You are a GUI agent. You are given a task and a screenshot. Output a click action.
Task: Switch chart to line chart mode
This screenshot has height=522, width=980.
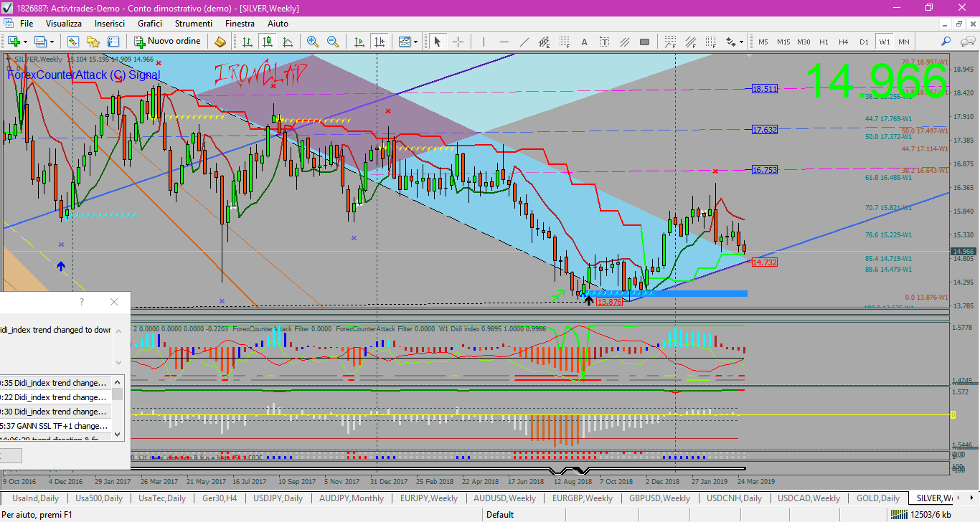pos(287,42)
